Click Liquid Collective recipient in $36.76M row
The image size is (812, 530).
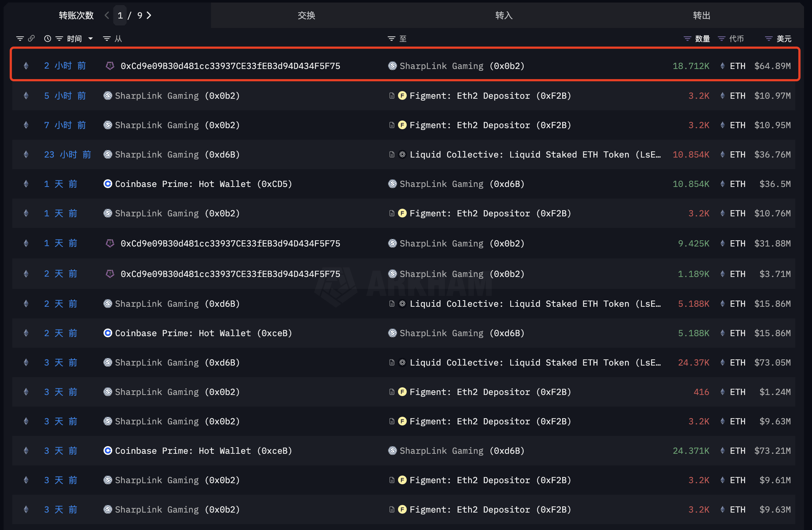[x=535, y=154]
